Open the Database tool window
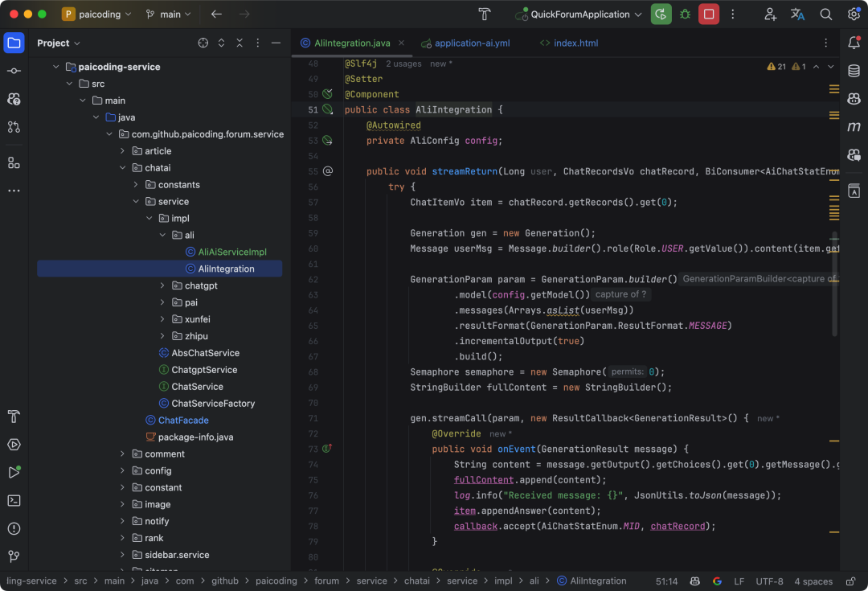Image resolution: width=868 pixels, height=591 pixels. click(x=854, y=71)
